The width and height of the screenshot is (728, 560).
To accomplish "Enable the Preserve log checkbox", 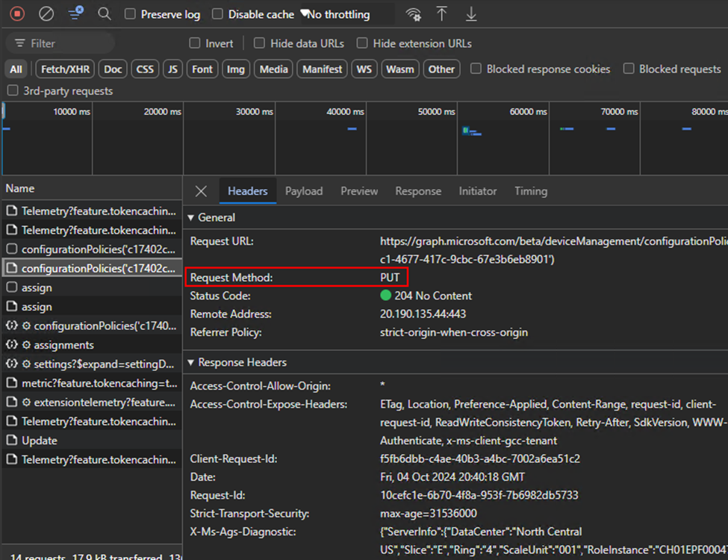I will (130, 14).
